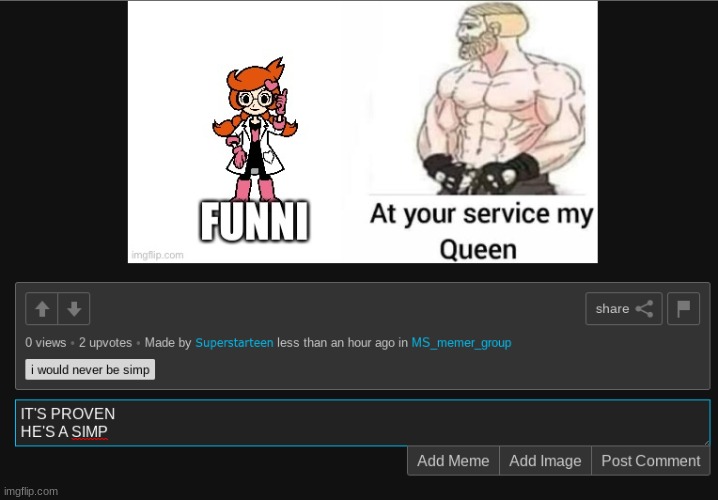
Task: Click the comment box resize handle corner
Action: (x=707, y=442)
